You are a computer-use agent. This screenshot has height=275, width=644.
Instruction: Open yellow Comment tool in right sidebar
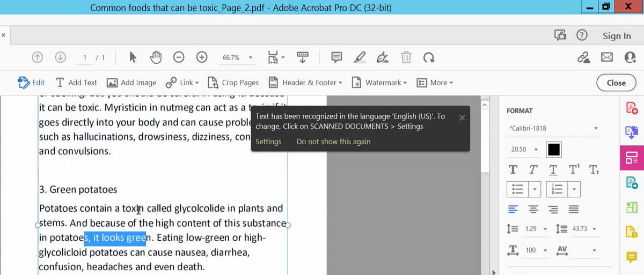pyautogui.click(x=631, y=257)
